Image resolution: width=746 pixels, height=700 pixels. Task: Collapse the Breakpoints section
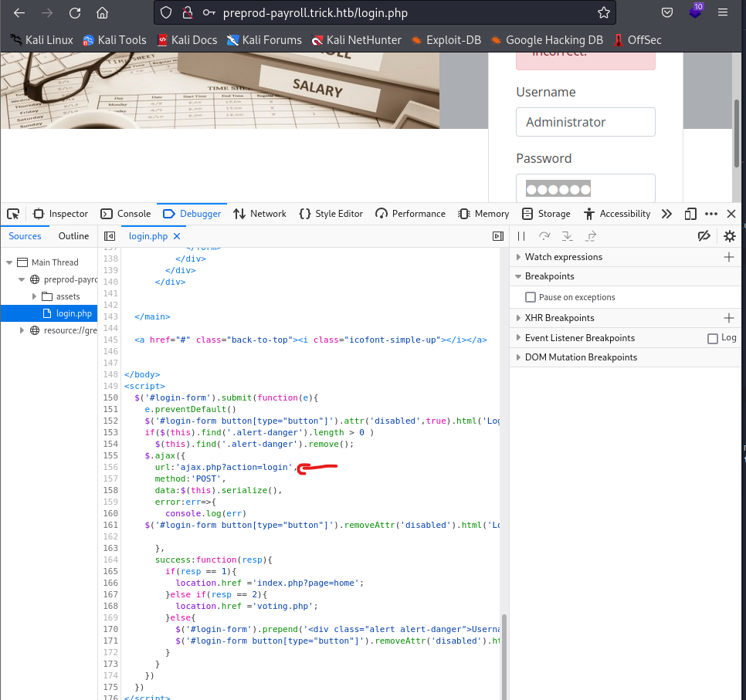point(518,277)
